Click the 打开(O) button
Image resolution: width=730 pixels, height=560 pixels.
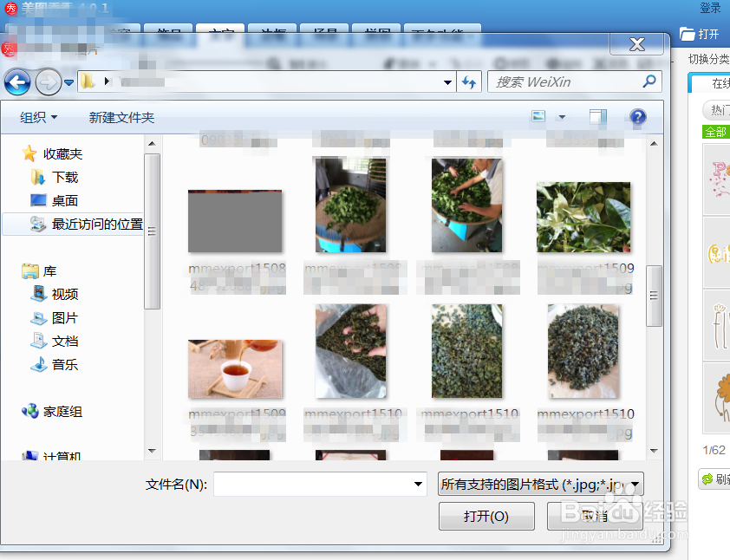point(486,516)
